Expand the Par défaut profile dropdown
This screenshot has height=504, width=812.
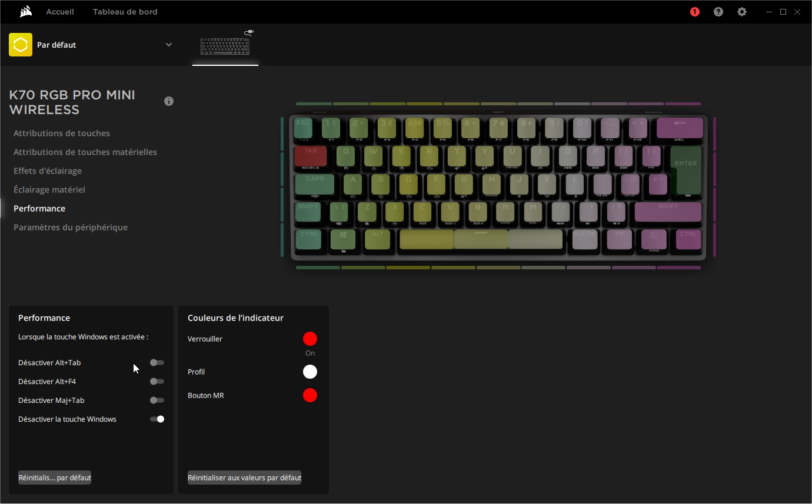point(169,45)
